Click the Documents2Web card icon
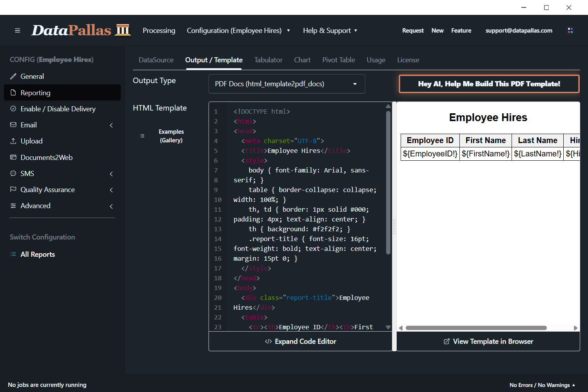Viewport: 588px width, 392px height. pos(13,157)
